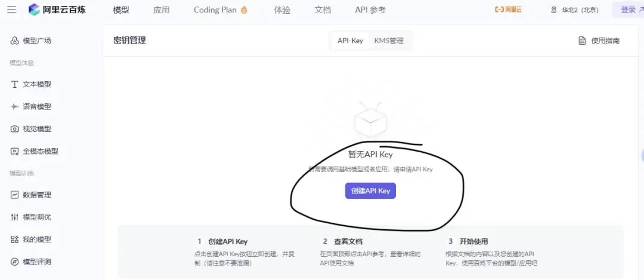Click the 创建API Key button

370,191
